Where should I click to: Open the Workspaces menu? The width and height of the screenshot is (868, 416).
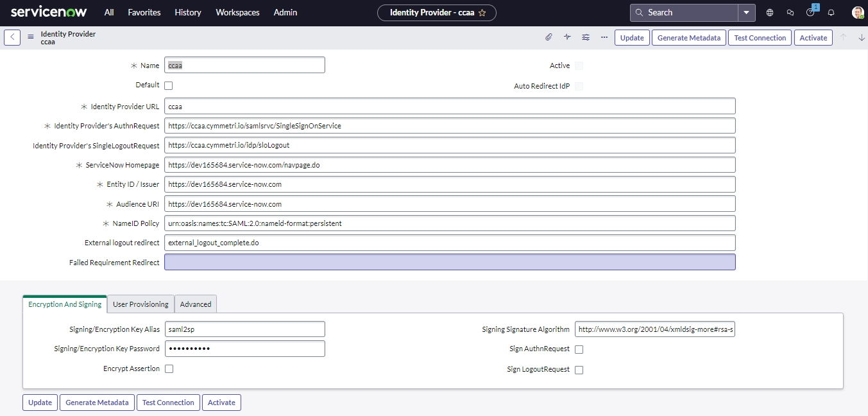(237, 12)
